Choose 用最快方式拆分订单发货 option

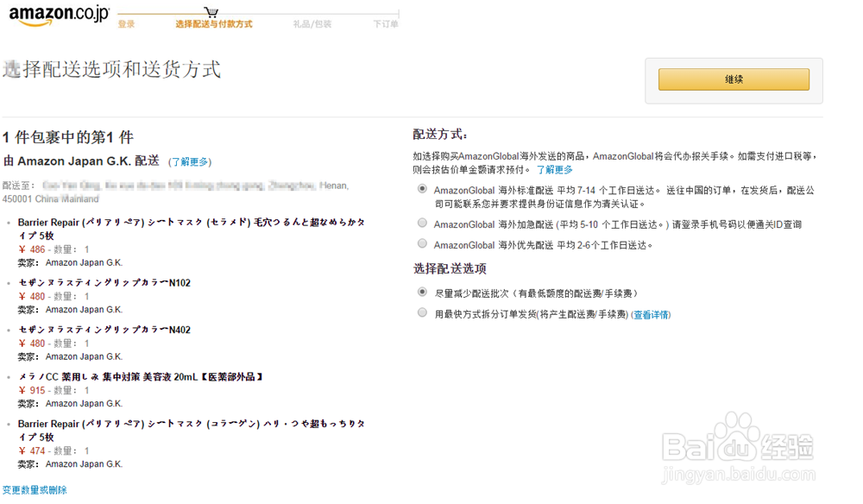tap(422, 312)
